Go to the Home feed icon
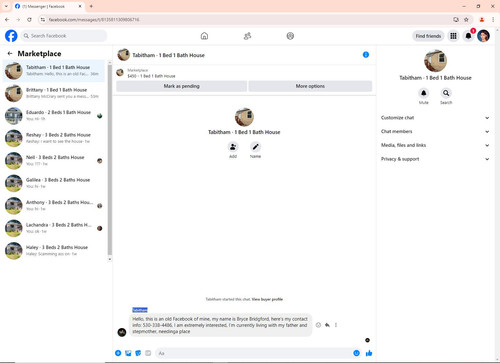Screen dimensions: 500x363 click(x=204, y=36)
